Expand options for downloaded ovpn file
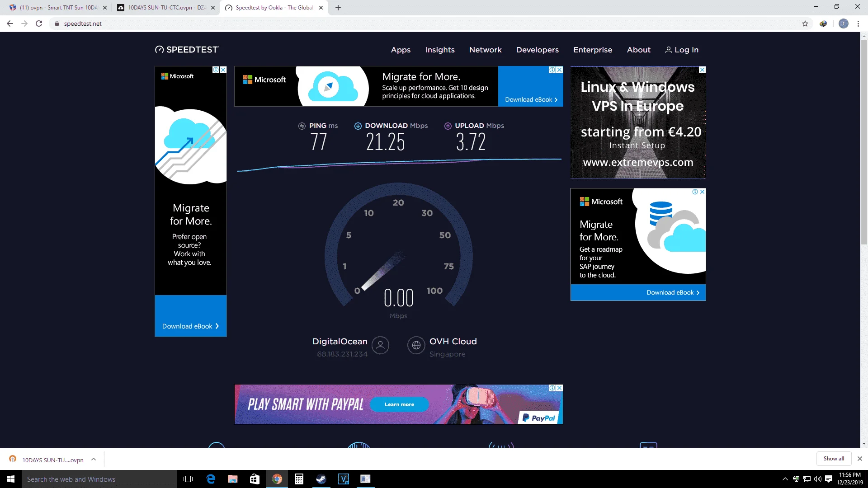868x488 pixels. point(94,460)
